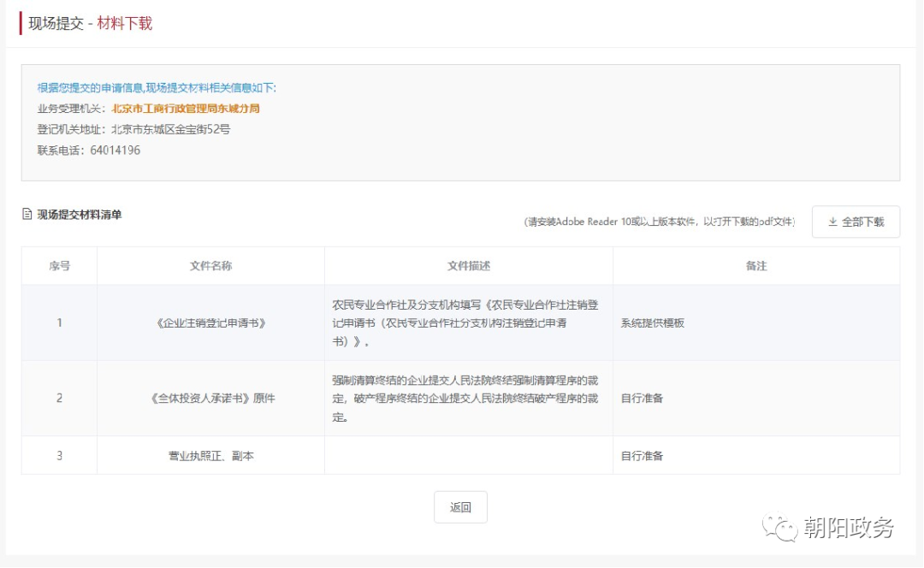Select the 材料下载 heading text
This screenshot has width=924, height=568.
point(124,24)
